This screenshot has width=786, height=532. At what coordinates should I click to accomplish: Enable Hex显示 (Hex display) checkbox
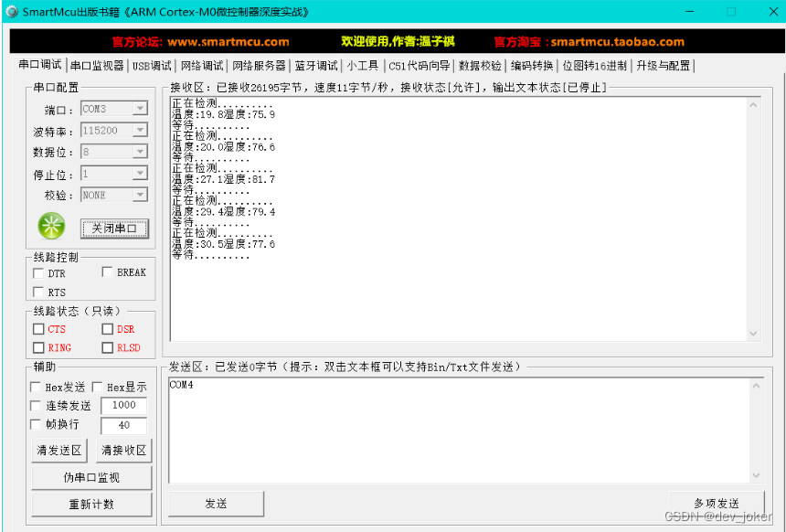pyautogui.click(x=97, y=387)
